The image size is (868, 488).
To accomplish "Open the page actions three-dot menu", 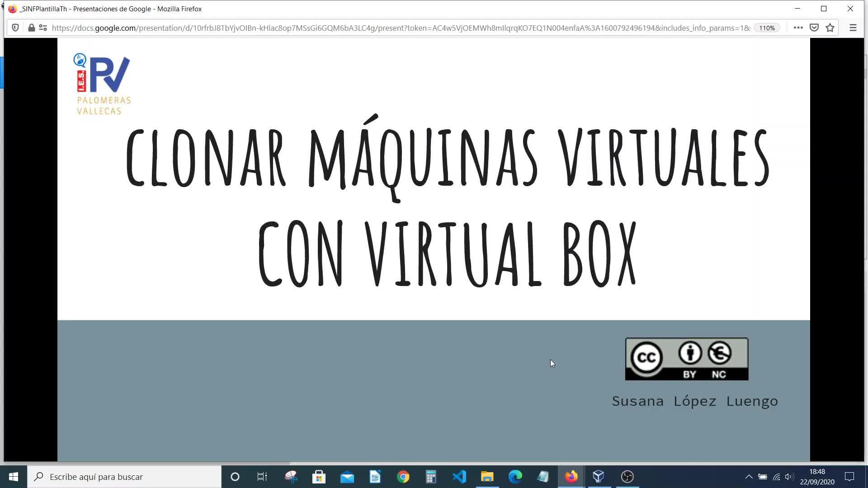I will (x=798, y=28).
